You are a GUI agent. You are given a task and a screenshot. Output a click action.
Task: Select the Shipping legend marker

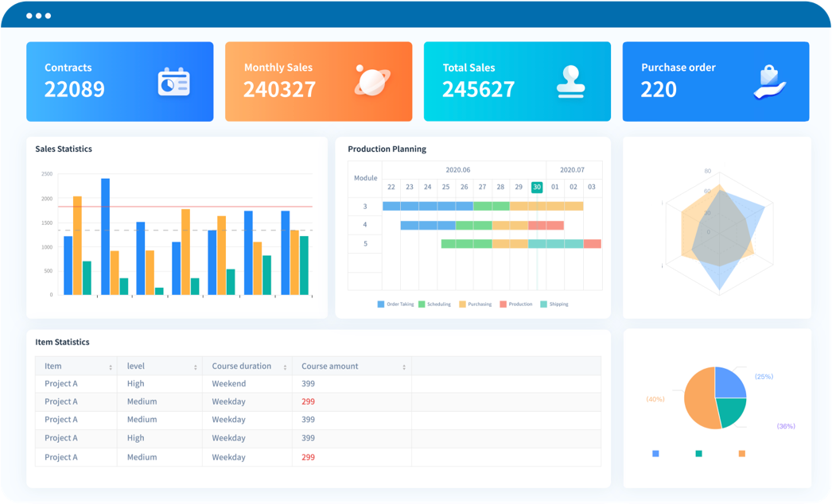543,304
